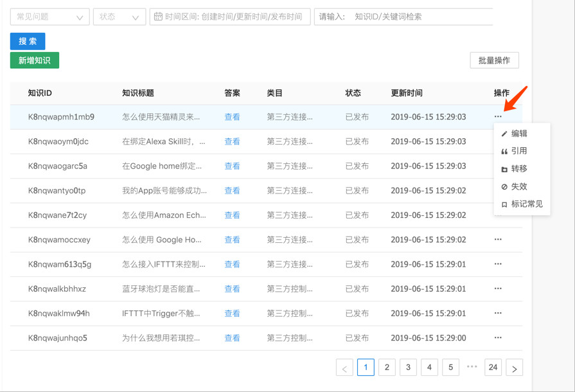Go to the next page arrow
Screen dimensions: 575x392
(514, 368)
